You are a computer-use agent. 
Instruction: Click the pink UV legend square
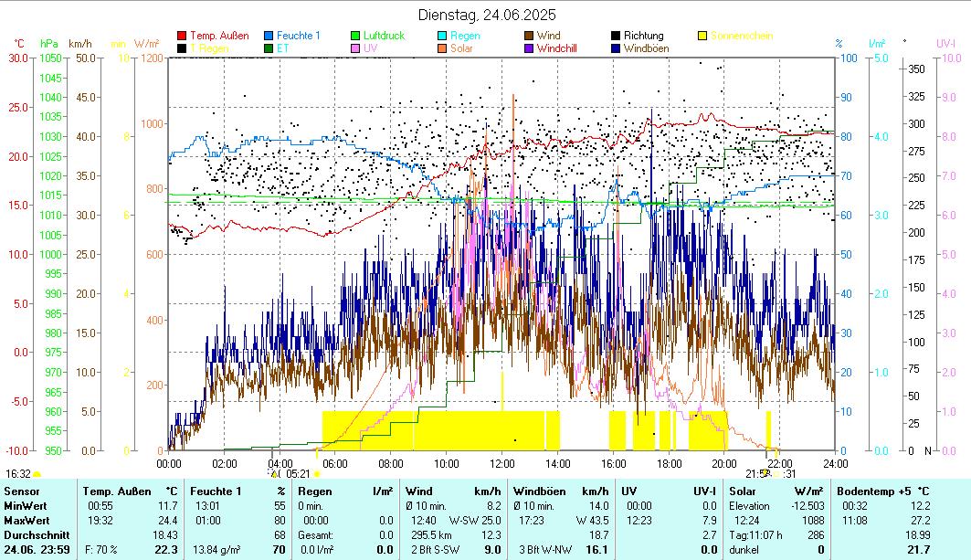click(x=355, y=48)
